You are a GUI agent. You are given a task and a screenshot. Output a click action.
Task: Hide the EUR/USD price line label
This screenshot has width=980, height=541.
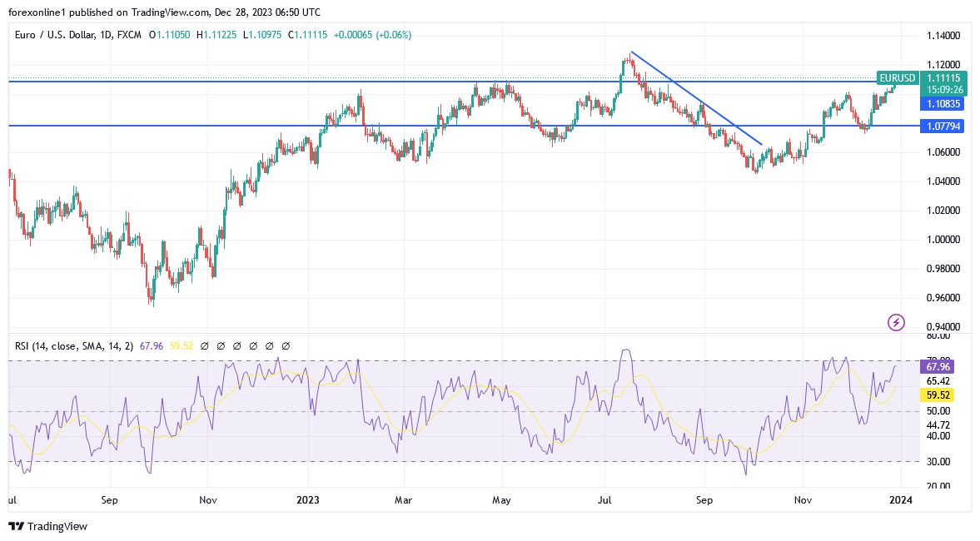(x=896, y=78)
